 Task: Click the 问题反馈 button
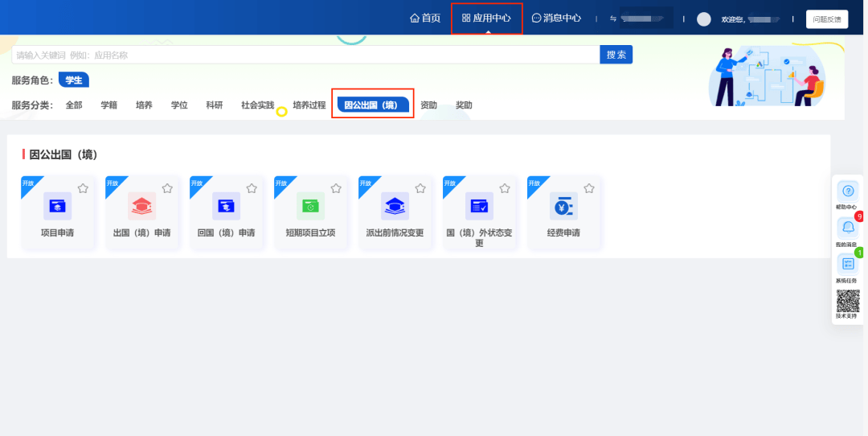click(827, 19)
